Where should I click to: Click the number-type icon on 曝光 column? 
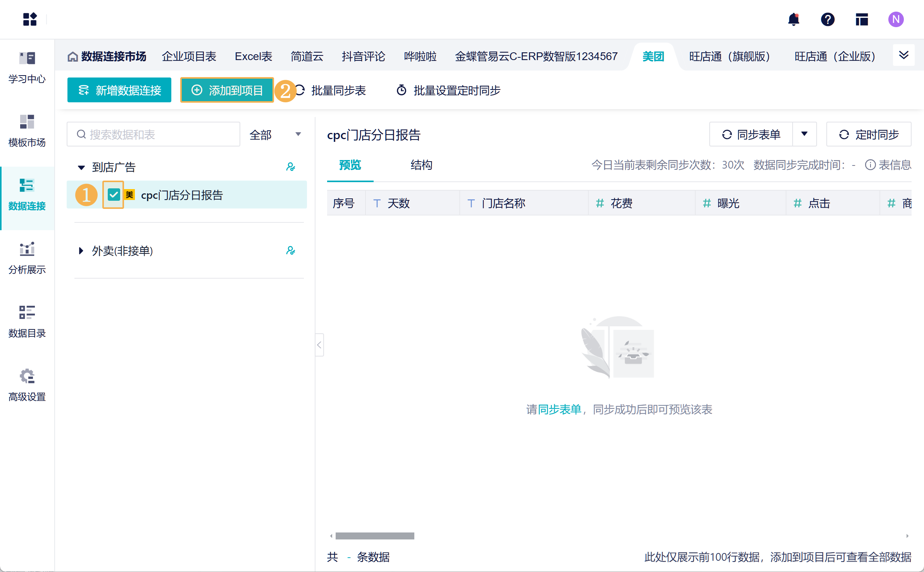click(707, 203)
